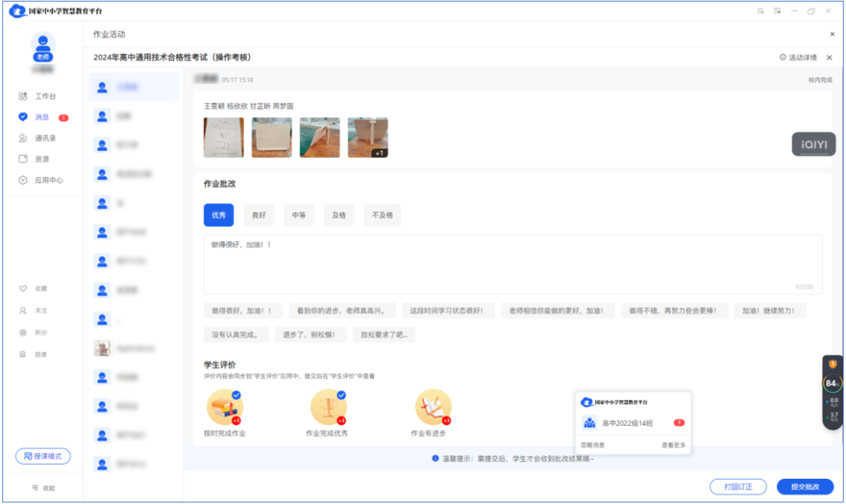Select the 良好 grade option

pyautogui.click(x=258, y=214)
